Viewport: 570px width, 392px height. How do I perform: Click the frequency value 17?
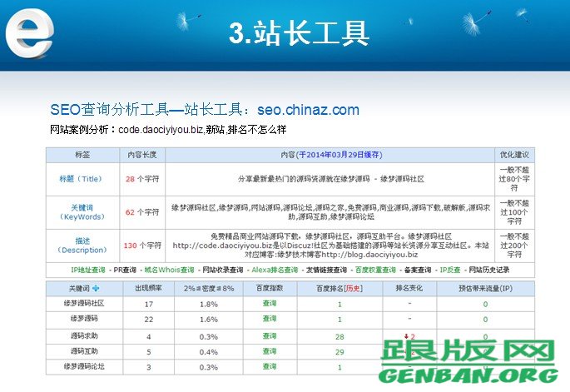149,304
